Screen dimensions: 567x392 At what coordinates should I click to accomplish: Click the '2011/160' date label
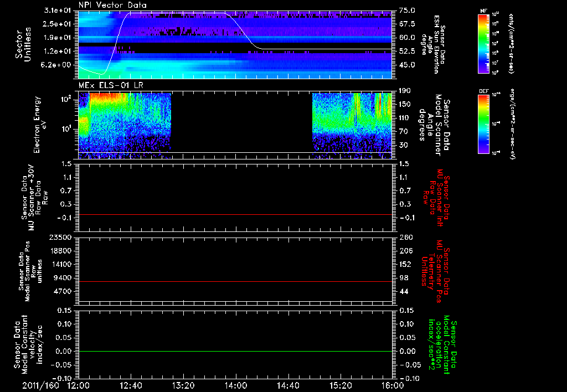coord(40,385)
